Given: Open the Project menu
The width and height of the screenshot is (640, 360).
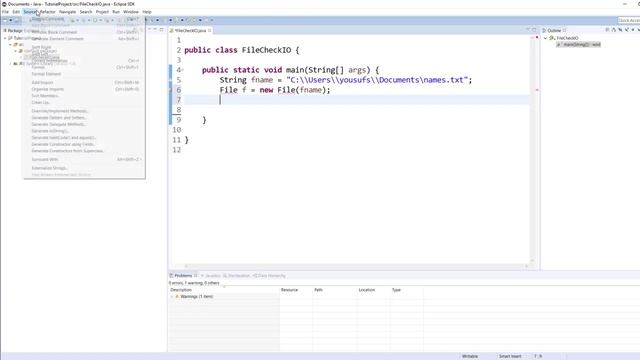Looking at the screenshot, I should (x=102, y=12).
